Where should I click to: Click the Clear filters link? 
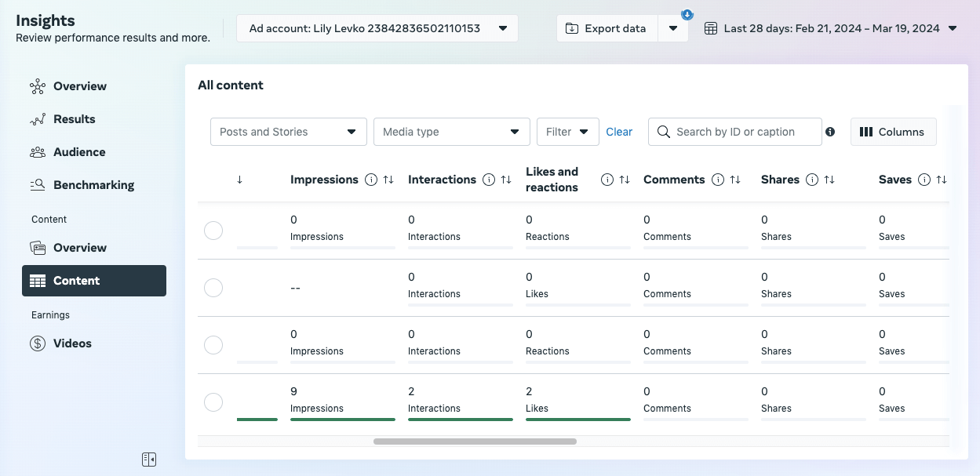619,132
